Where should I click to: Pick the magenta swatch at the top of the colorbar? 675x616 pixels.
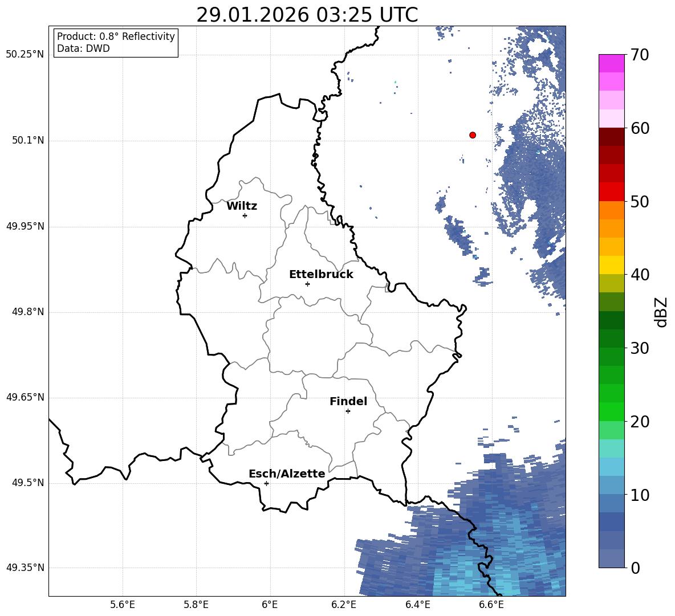611,63
